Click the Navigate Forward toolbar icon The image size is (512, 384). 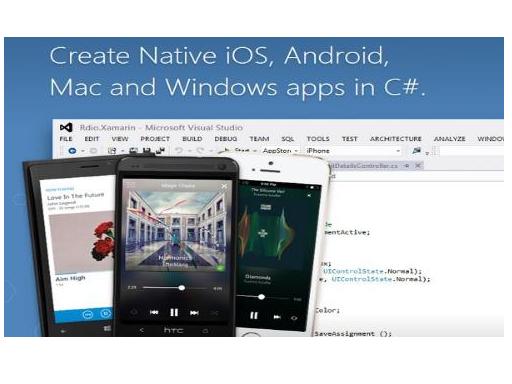(x=94, y=151)
